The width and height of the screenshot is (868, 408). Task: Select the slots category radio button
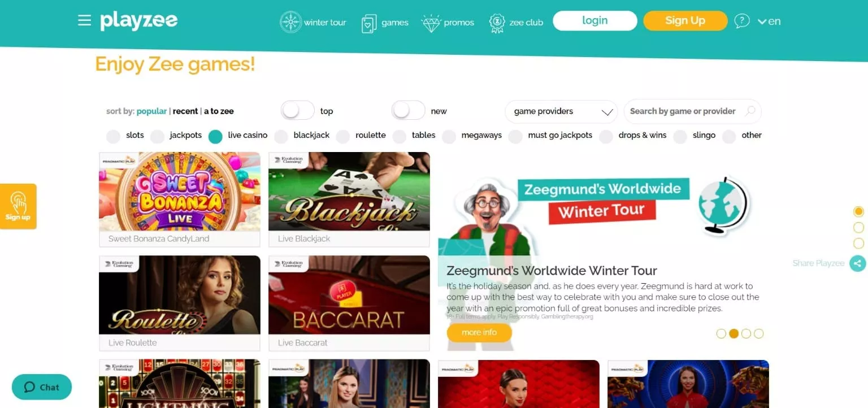[114, 136]
